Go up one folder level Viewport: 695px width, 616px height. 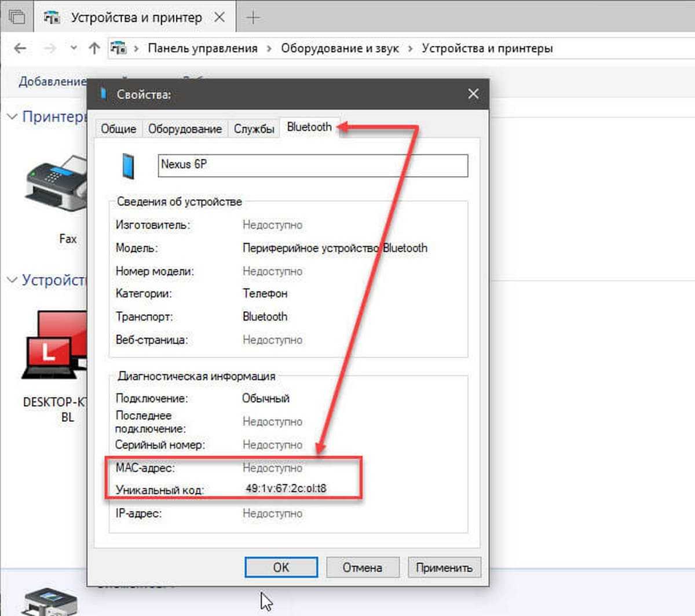tap(94, 49)
